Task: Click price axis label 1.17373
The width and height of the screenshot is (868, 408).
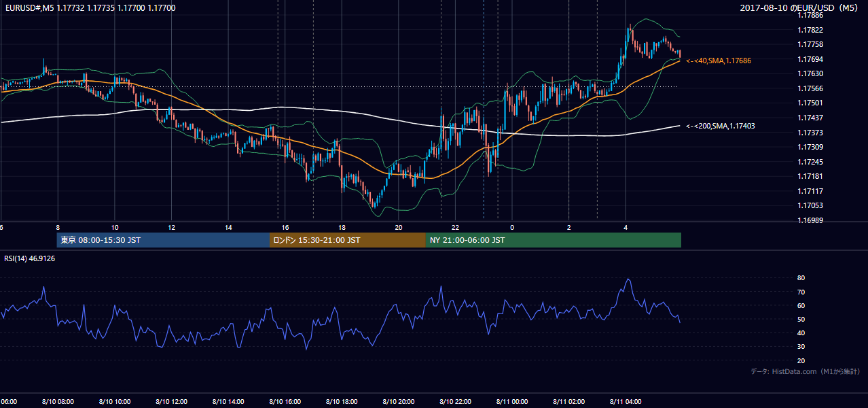Action: pyautogui.click(x=811, y=133)
